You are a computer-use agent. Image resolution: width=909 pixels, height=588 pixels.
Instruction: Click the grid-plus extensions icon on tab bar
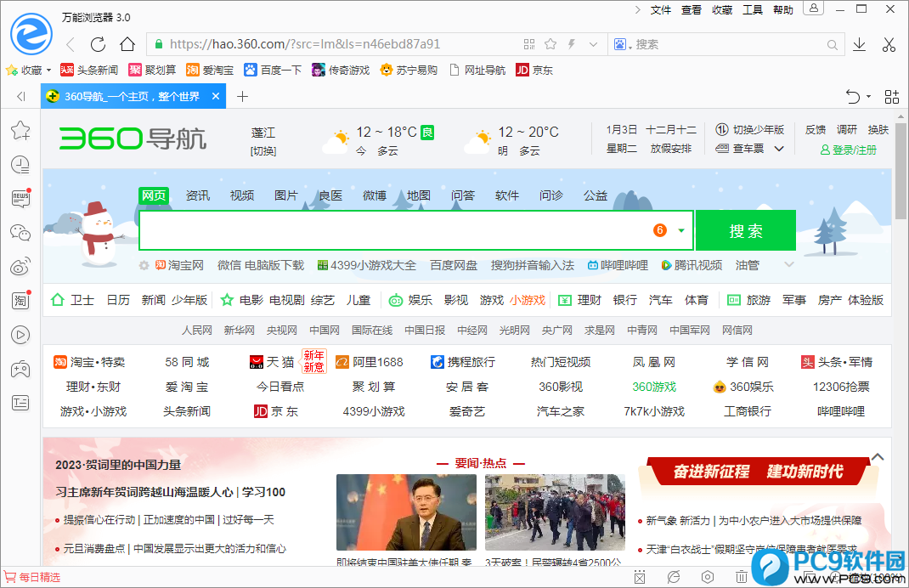tap(892, 96)
